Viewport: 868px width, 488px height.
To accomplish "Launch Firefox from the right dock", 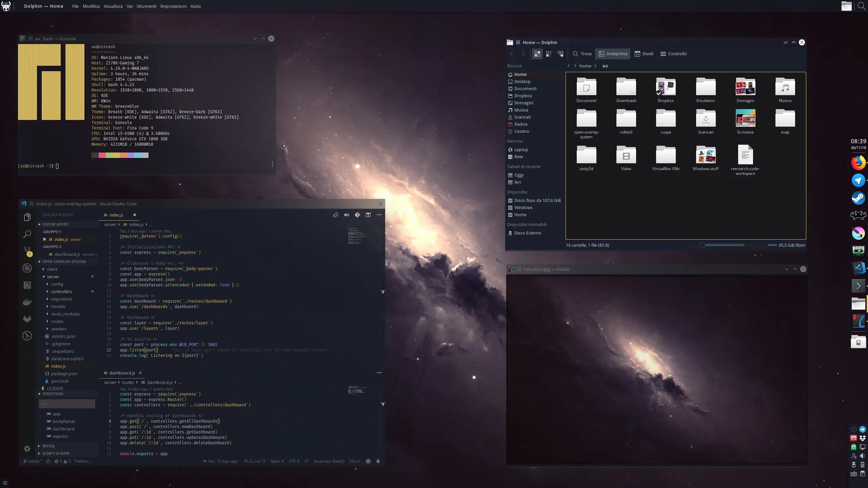I will pos(858,163).
